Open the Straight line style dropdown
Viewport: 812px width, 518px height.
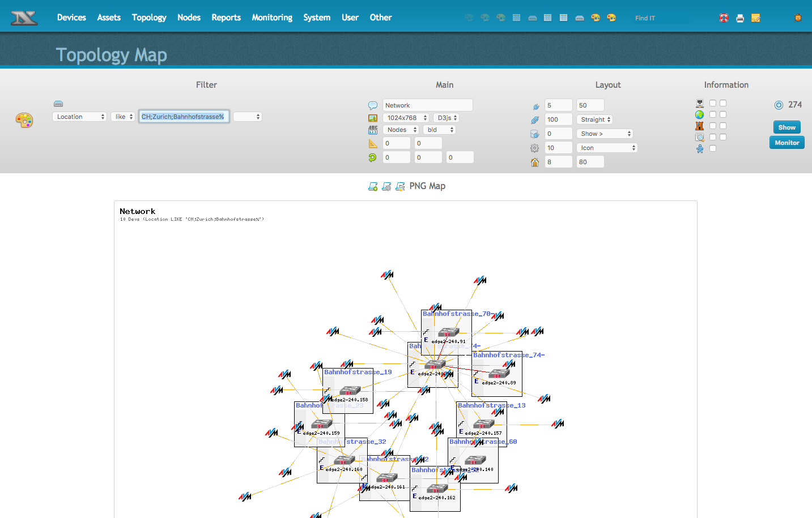point(595,119)
